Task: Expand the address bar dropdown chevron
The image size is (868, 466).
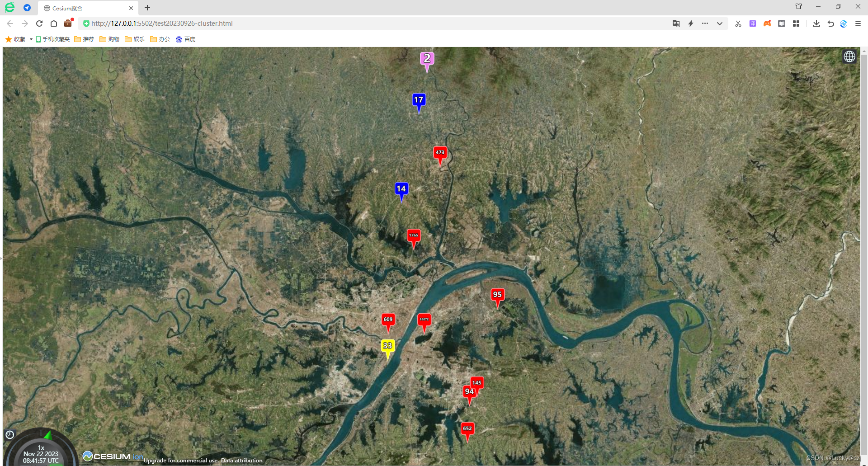Action: [720, 24]
